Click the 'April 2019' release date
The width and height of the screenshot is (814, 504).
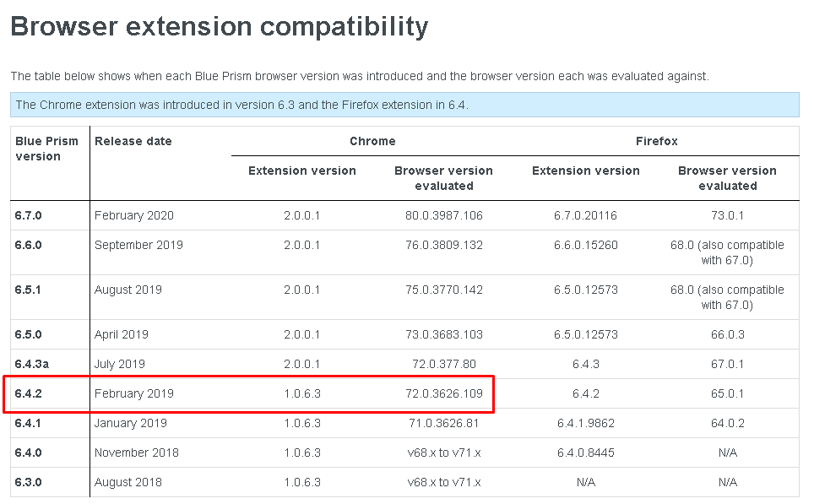[x=122, y=334]
